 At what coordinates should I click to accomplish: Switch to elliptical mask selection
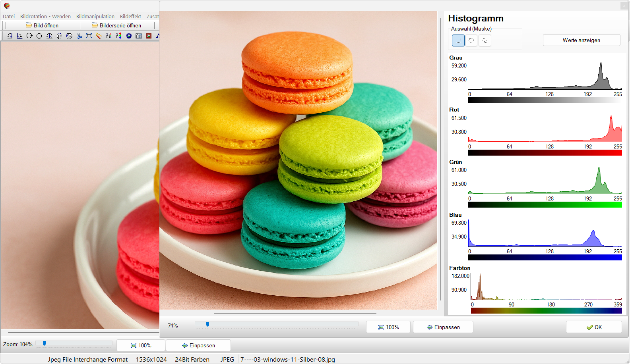coord(471,40)
